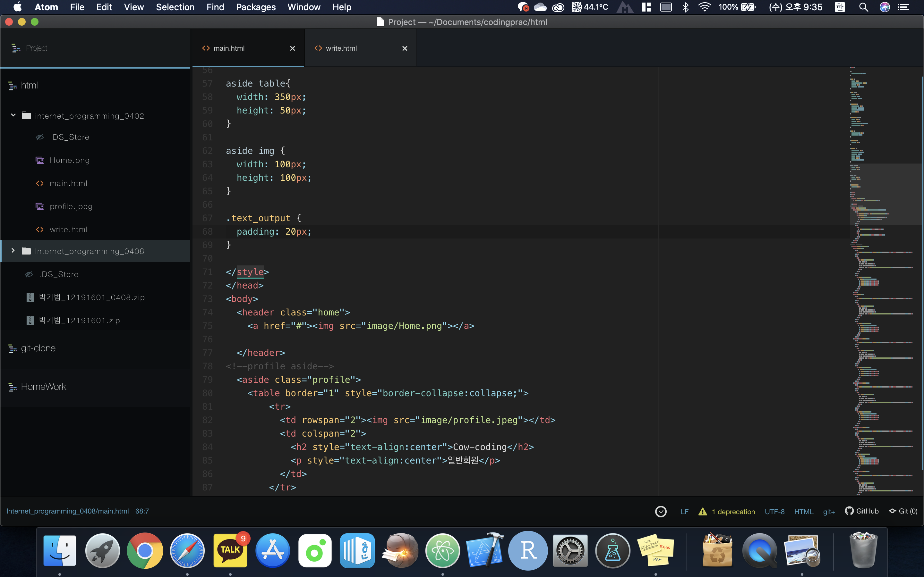Open the GitHub panel from status bar
The height and width of the screenshot is (577, 924).
(x=862, y=511)
